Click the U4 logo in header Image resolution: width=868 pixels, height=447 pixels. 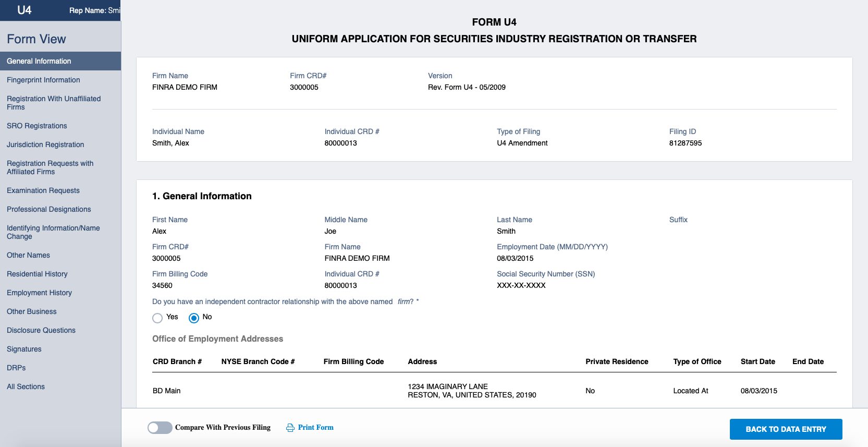pos(25,10)
